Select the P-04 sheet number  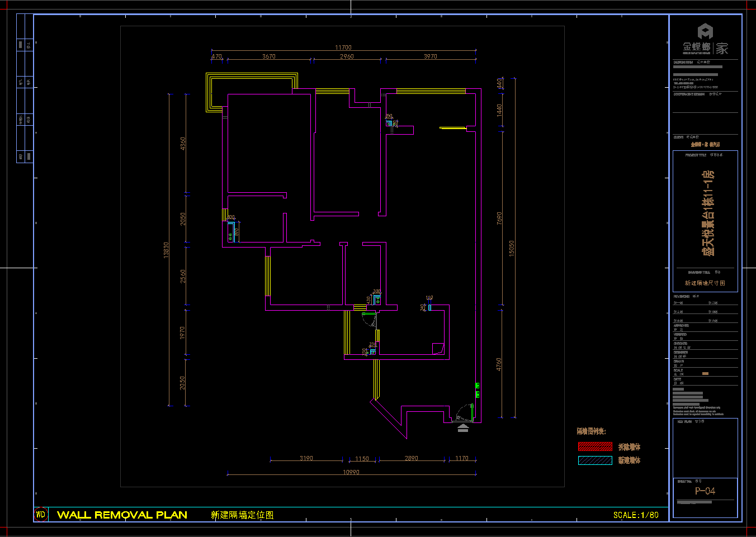(x=705, y=491)
